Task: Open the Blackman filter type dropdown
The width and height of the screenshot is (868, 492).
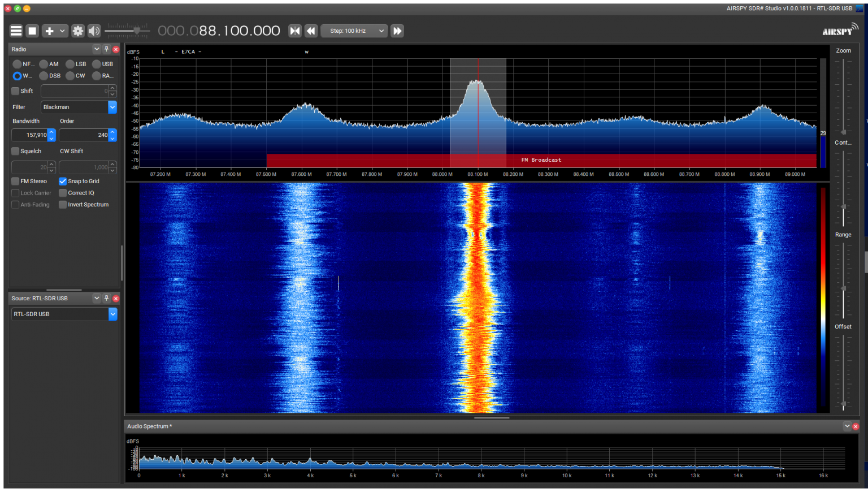Action: 112,107
